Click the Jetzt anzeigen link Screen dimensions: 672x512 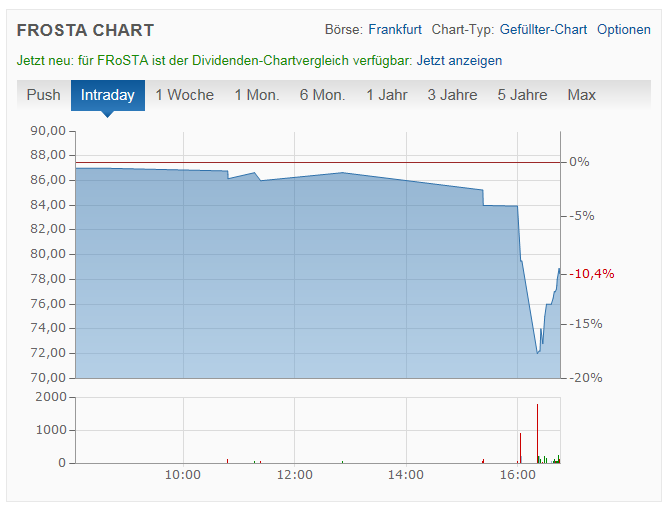(x=459, y=61)
